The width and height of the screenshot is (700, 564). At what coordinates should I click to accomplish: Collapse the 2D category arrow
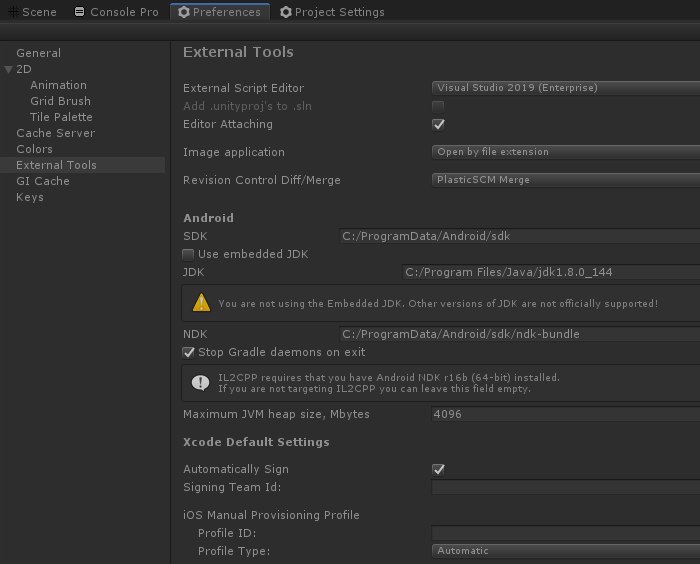(x=8, y=69)
